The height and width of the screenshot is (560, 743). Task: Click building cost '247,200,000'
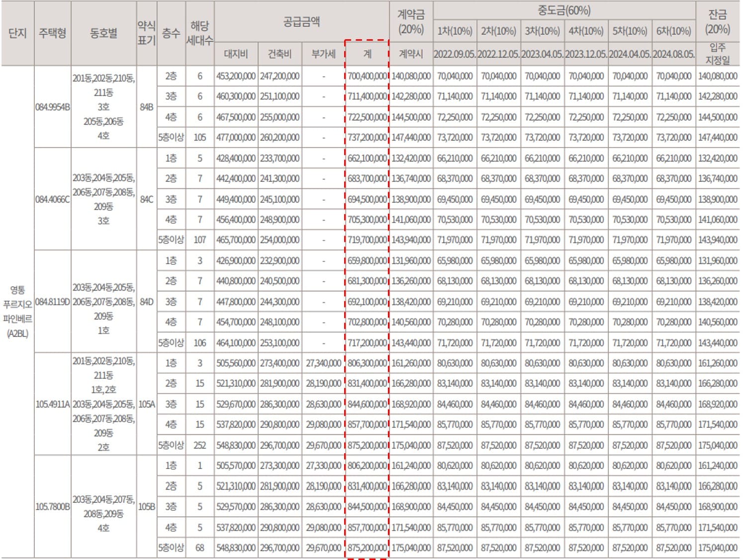279,76
